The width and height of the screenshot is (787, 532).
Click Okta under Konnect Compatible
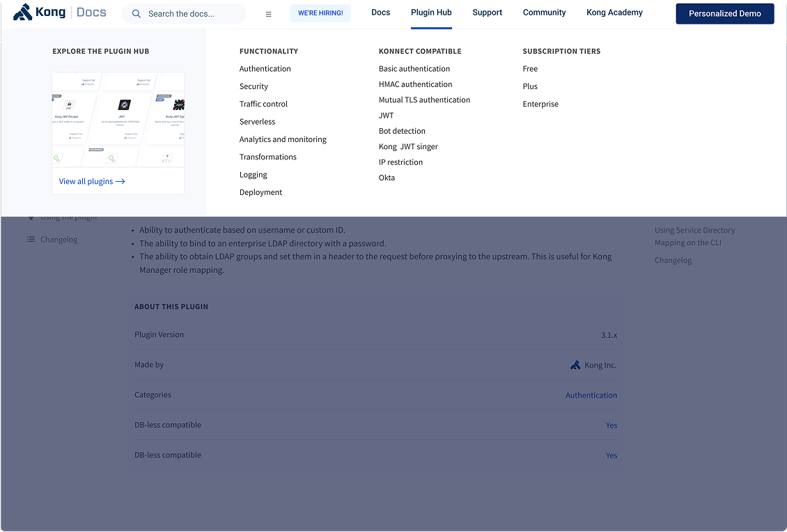click(x=387, y=178)
